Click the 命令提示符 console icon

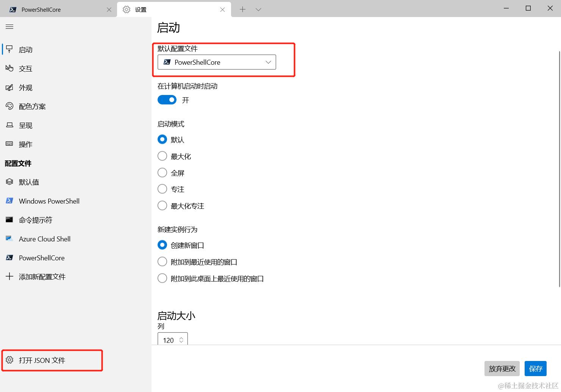(9, 219)
